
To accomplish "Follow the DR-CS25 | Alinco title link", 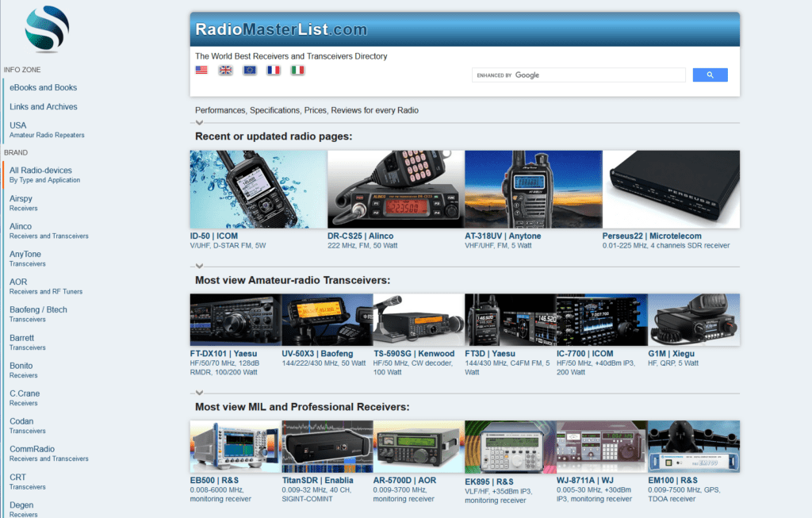I will 361,236.
